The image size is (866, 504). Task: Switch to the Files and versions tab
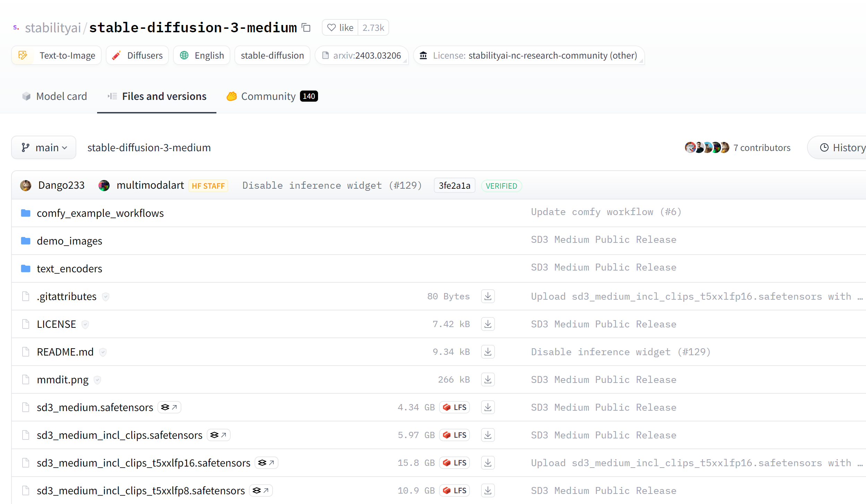(x=157, y=96)
